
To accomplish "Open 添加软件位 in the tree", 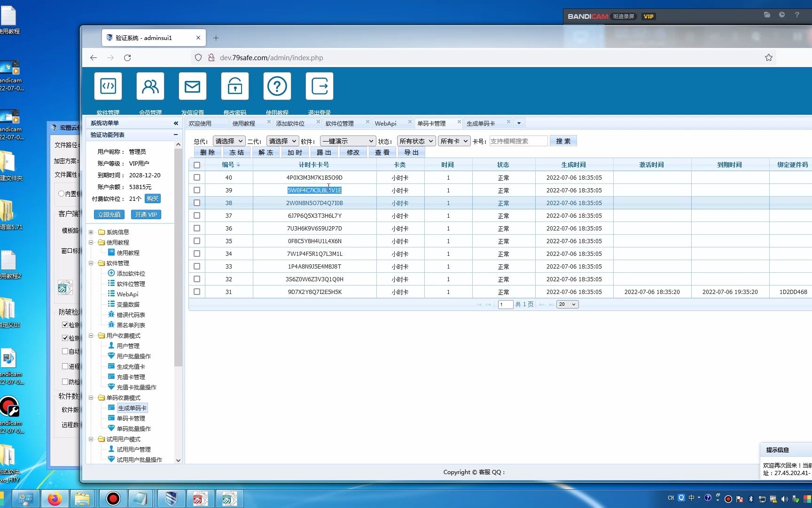I will [x=131, y=273].
